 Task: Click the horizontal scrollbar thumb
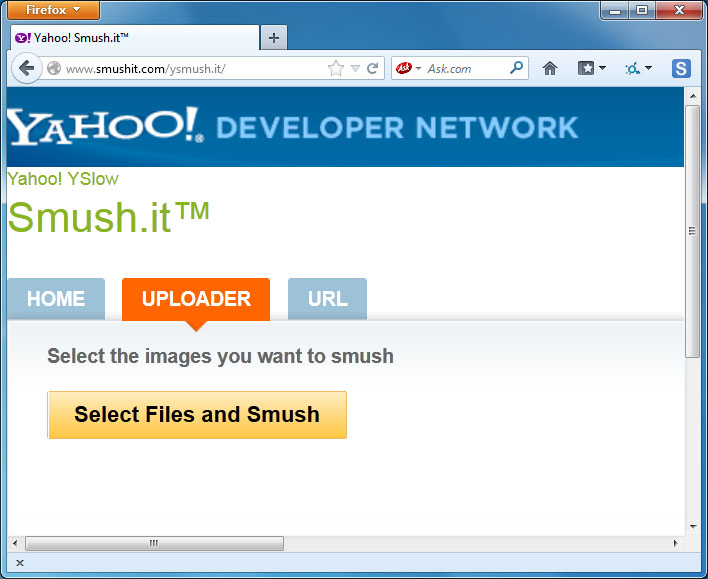154,543
